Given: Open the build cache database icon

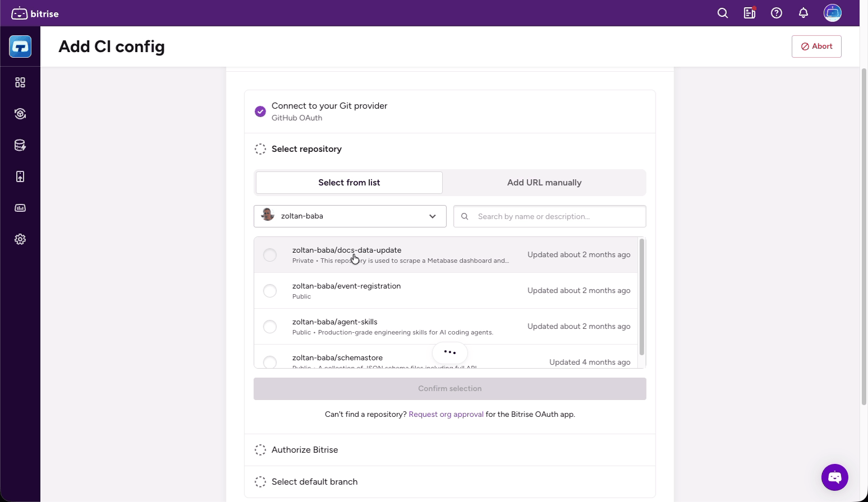Looking at the screenshot, I should pos(20,145).
